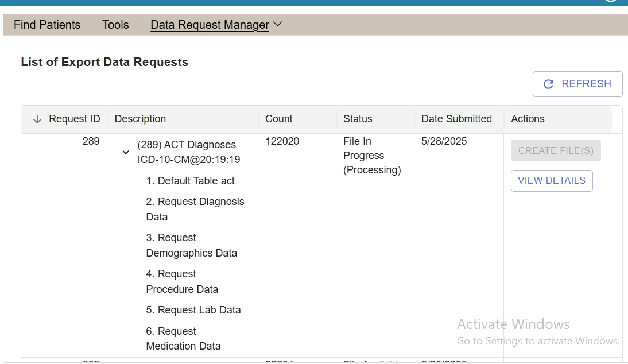628x364 pixels.
Task: Select the Tools menu item
Action: (x=115, y=25)
